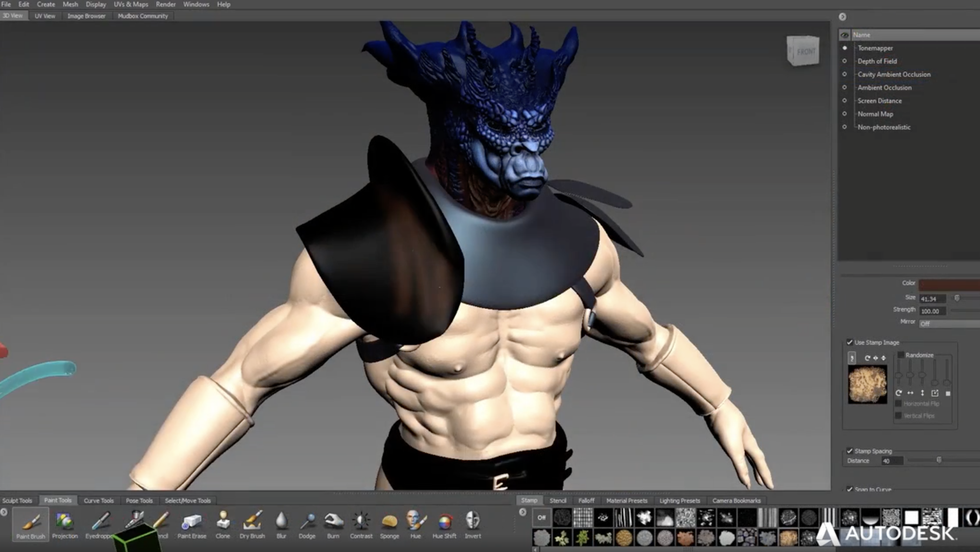
Task: Open the File menu
Action: click(x=6, y=5)
